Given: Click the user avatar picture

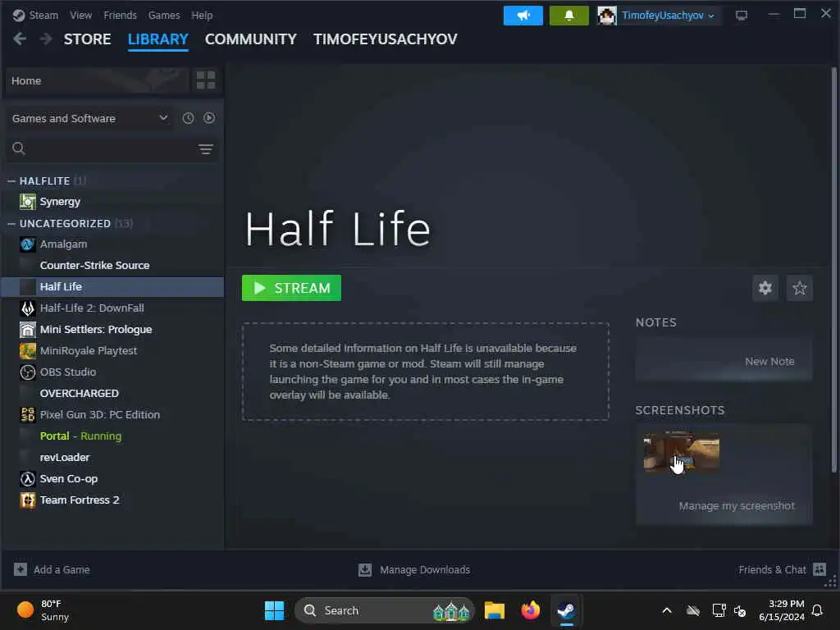Looking at the screenshot, I should click(x=606, y=16).
